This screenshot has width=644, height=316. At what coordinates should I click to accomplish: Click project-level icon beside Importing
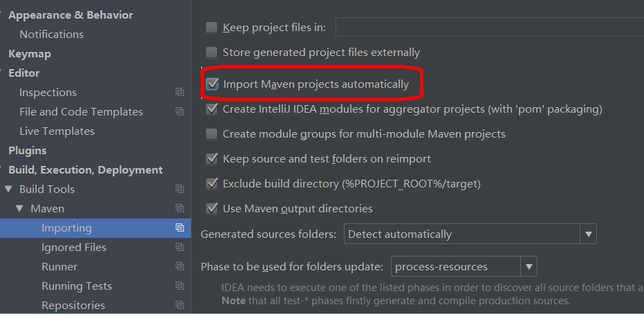pyautogui.click(x=179, y=227)
